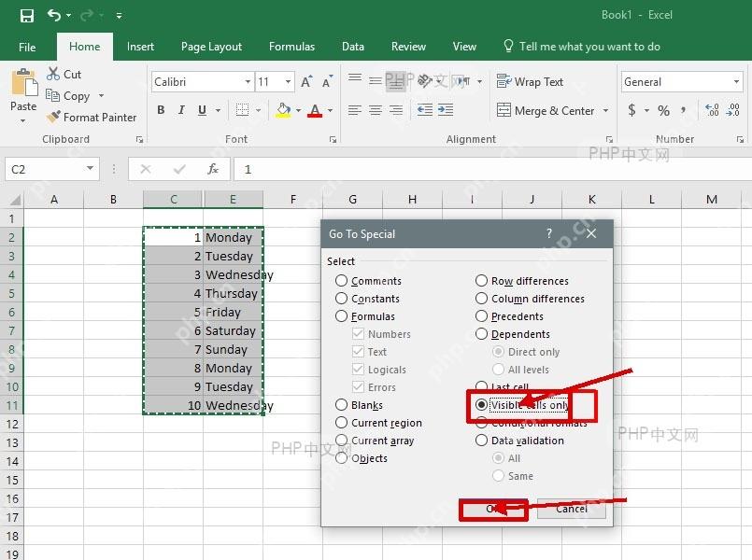Select Data validation radio option

pyautogui.click(x=481, y=441)
